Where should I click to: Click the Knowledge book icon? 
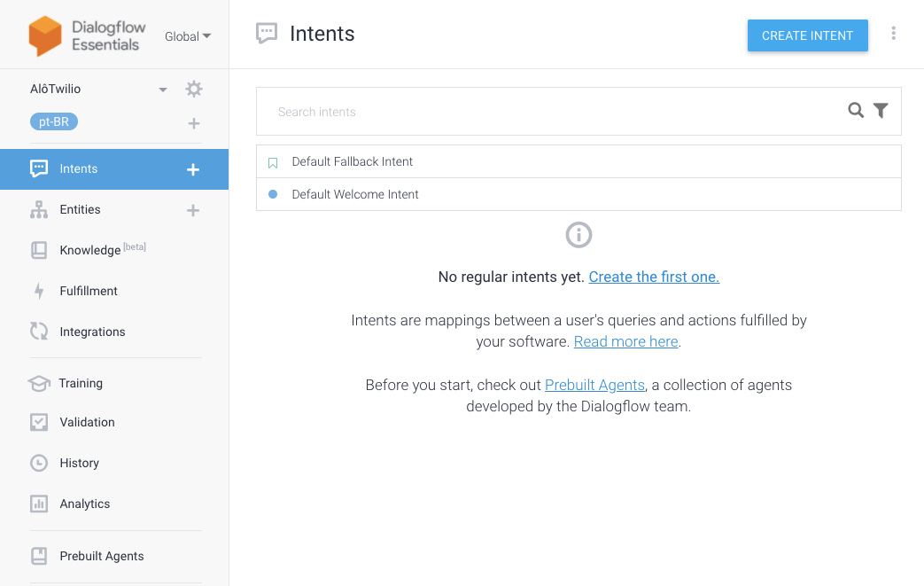pos(39,250)
